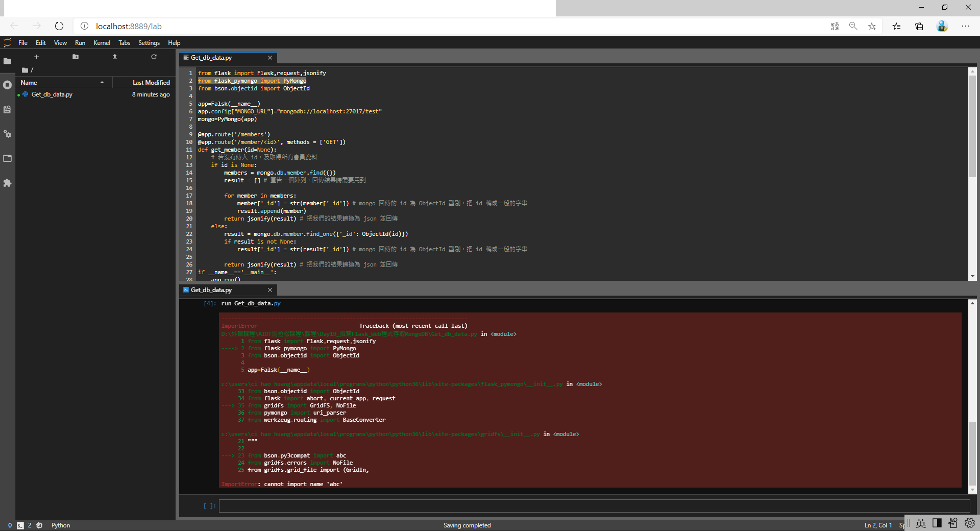The height and width of the screenshot is (531, 980).
Task: Open the Property Inspector gears icon in sidebar
Action: 7,134
